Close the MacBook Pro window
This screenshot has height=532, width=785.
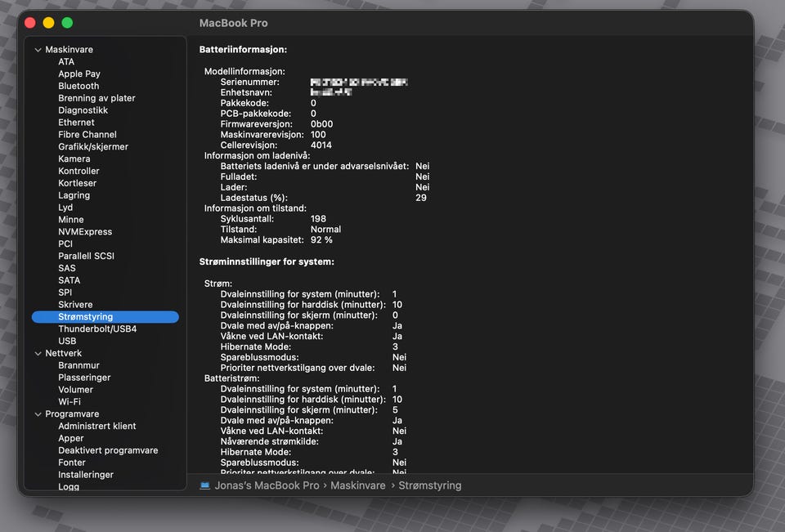[30, 23]
